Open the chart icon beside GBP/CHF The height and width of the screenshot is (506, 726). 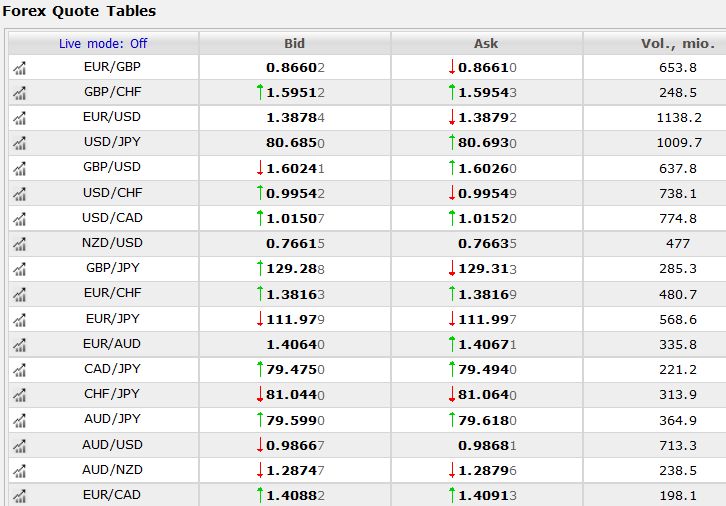[20, 93]
